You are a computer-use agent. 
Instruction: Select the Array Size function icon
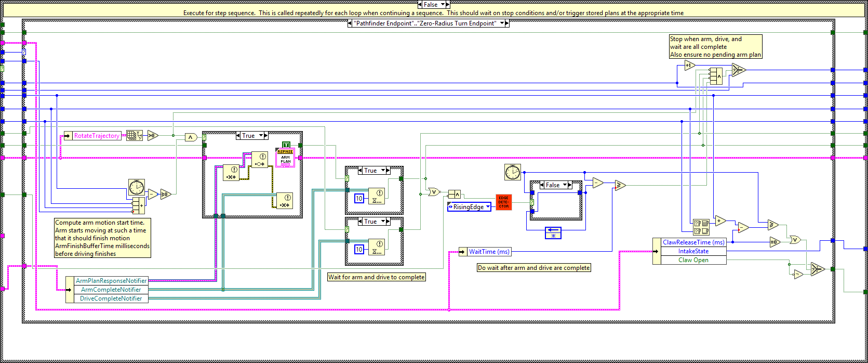tap(134, 136)
